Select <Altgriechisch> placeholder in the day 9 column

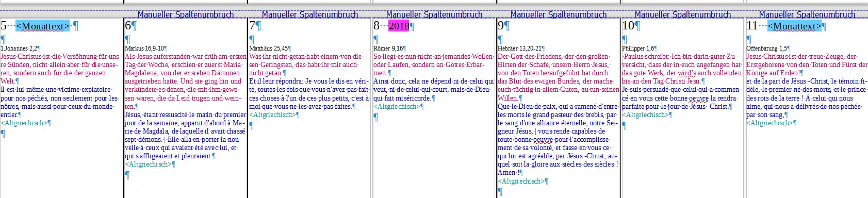521,181
